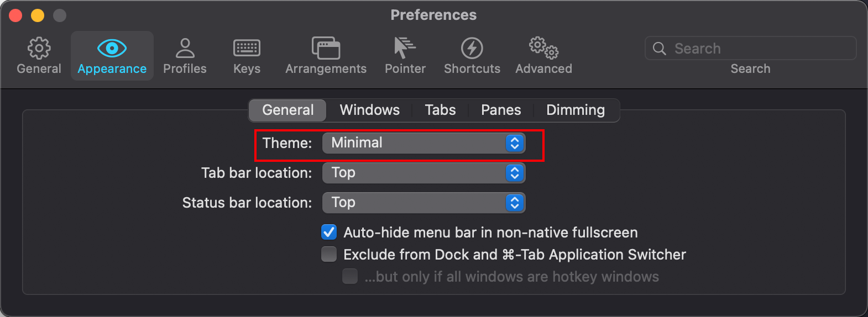Open General preferences gear icon

click(39, 49)
